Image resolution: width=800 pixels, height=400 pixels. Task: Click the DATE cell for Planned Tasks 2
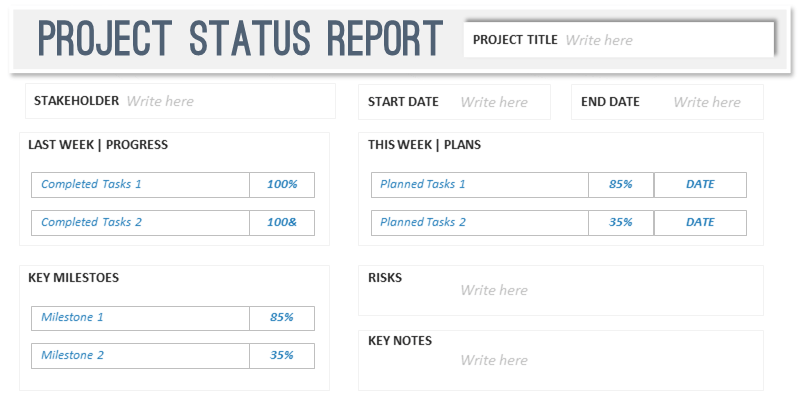tap(700, 223)
